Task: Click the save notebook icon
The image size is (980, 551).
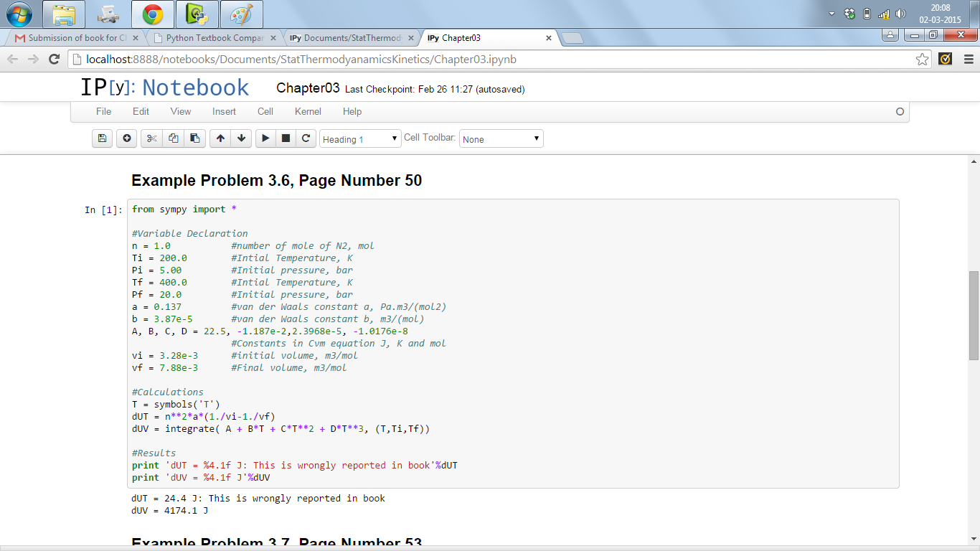Action: pos(103,138)
